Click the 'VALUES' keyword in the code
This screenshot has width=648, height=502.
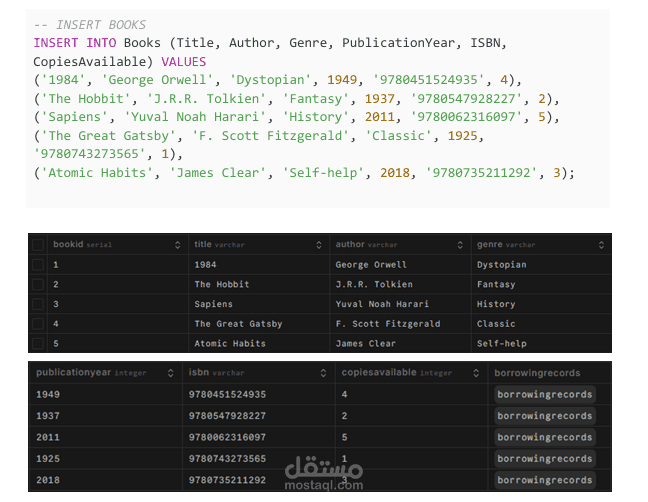(183, 62)
